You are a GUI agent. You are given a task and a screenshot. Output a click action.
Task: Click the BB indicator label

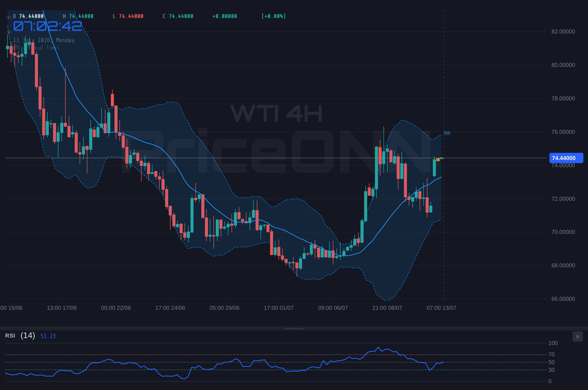[447, 133]
